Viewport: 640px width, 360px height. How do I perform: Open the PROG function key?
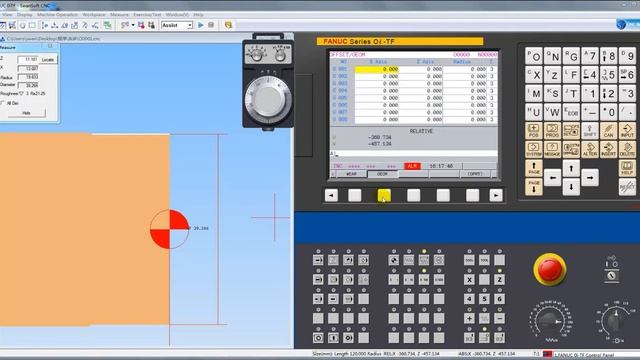[552, 131]
